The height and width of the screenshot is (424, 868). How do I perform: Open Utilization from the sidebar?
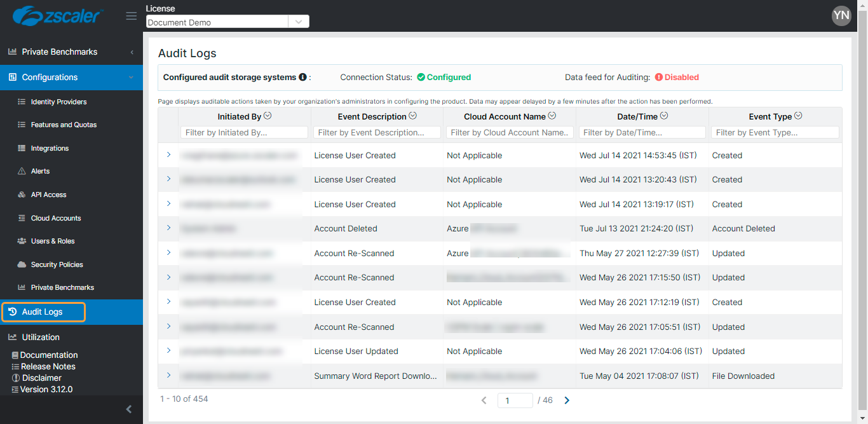pyautogui.click(x=41, y=338)
